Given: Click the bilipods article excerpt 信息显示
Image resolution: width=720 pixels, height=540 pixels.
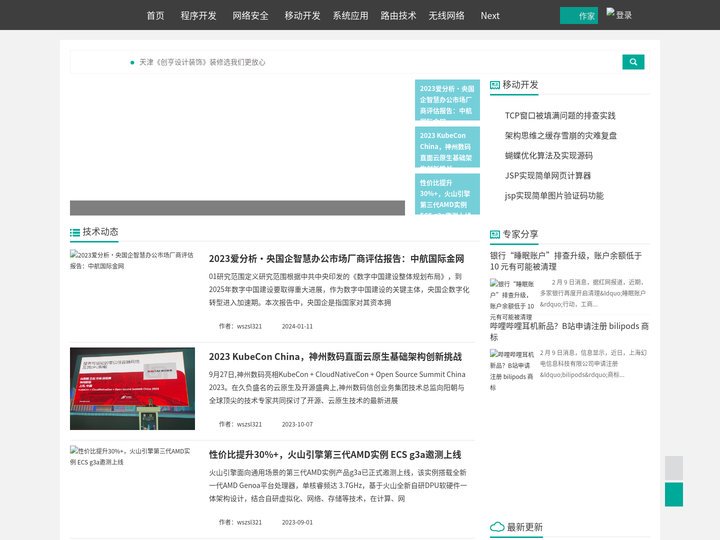Looking at the screenshot, I should coord(593,364).
